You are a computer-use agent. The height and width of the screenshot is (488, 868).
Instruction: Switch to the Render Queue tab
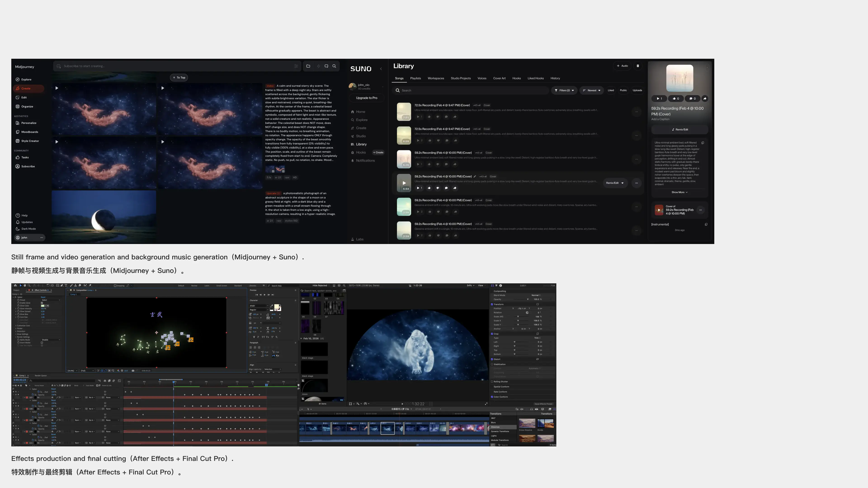[41, 375]
